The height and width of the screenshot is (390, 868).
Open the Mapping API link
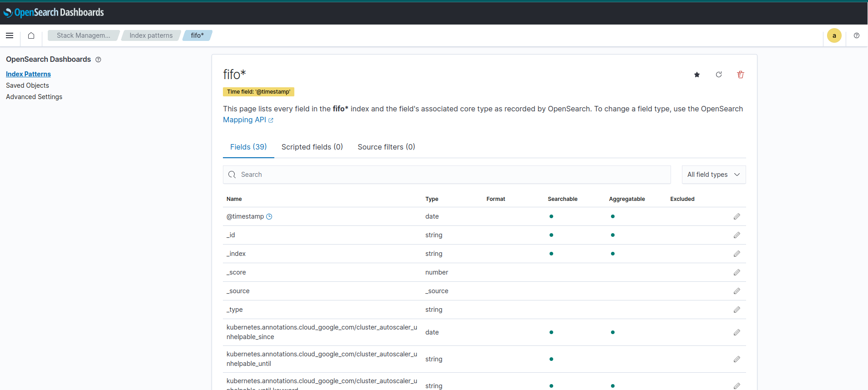click(x=248, y=120)
